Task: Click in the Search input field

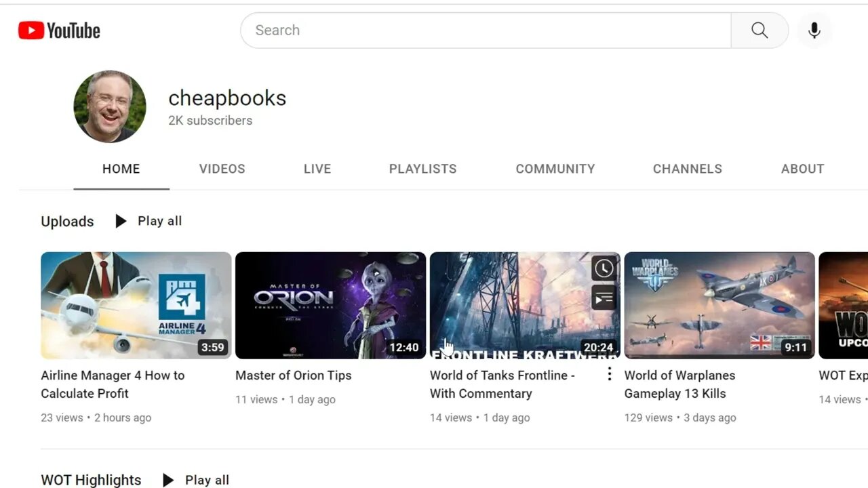Action: [x=485, y=30]
